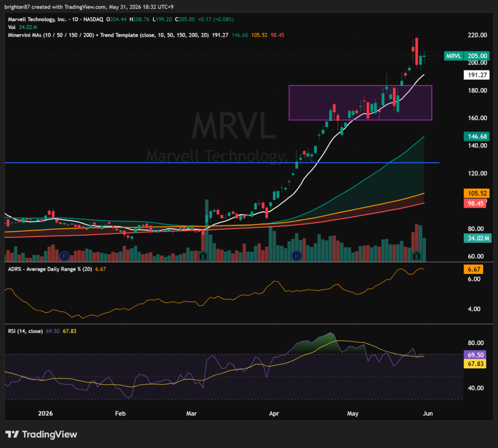Click the MRVL ticker price tag

(x=467, y=56)
